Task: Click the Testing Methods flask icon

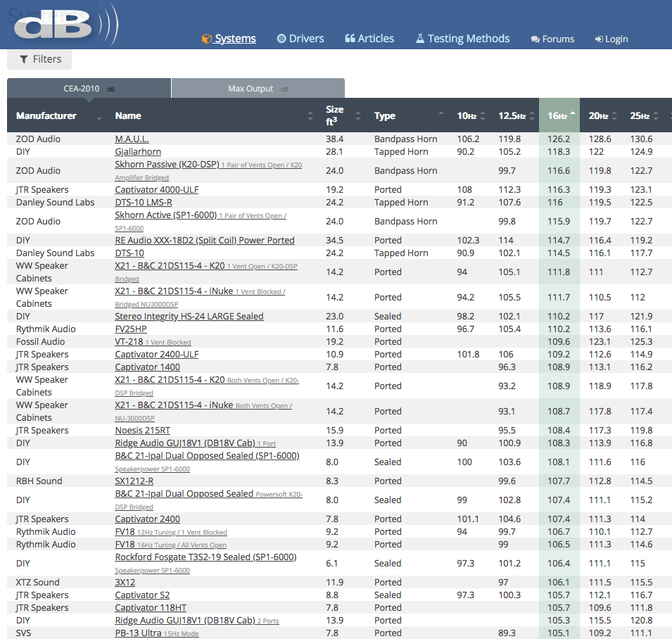Action: [x=420, y=39]
